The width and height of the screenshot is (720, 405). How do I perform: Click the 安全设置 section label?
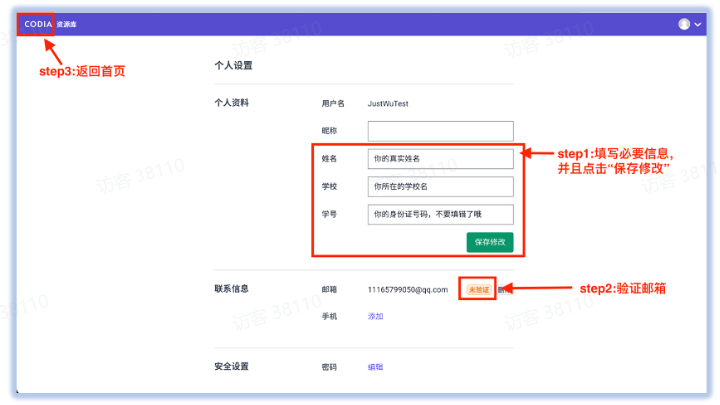pyautogui.click(x=231, y=367)
